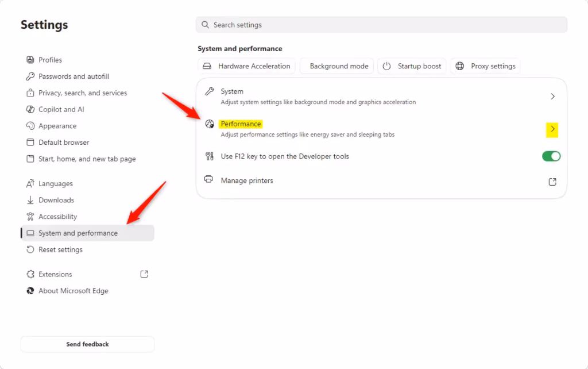Open Reset settings in sidebar
The height and width of the screenshot is (369, 588).
point(60,249)
